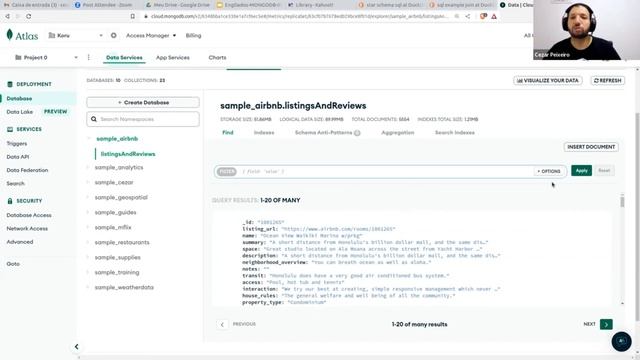Image resolution: width=640 pixels, height=360 pixels.
Task: Open the organization settings gear icon
Action: (113, 36)
